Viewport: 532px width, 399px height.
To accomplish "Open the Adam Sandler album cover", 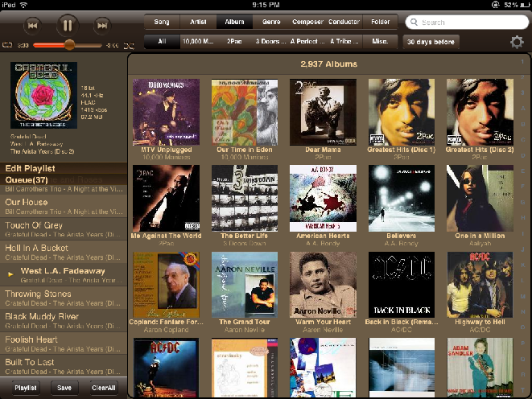I will [x=480, y=368].
